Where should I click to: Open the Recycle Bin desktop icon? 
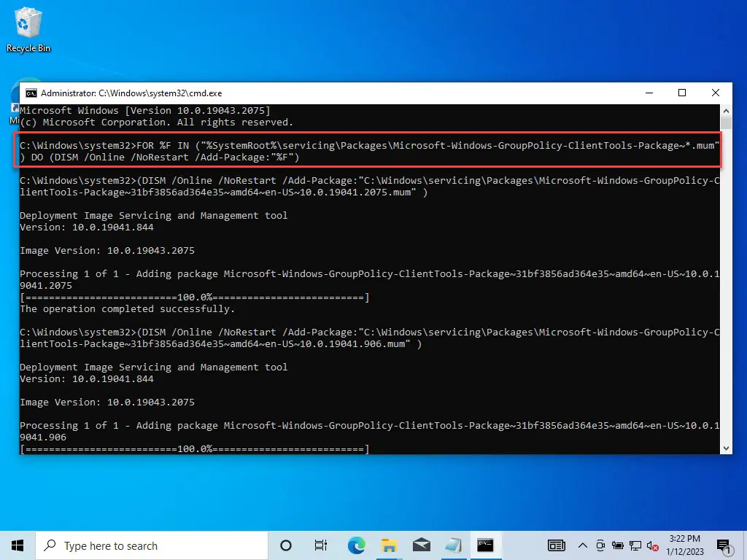pyautogui.click(x=28, y=29)
